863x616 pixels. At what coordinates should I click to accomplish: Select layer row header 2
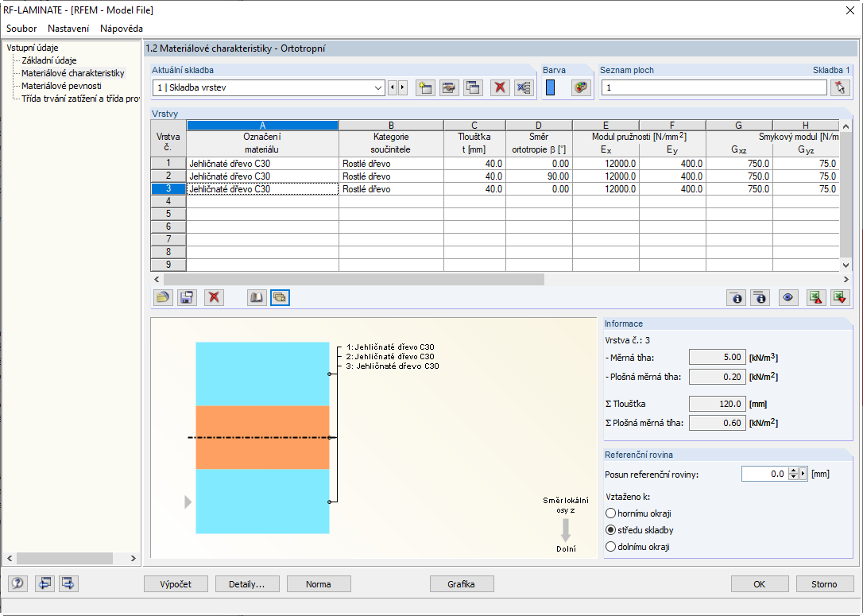(x=168, y=176)
